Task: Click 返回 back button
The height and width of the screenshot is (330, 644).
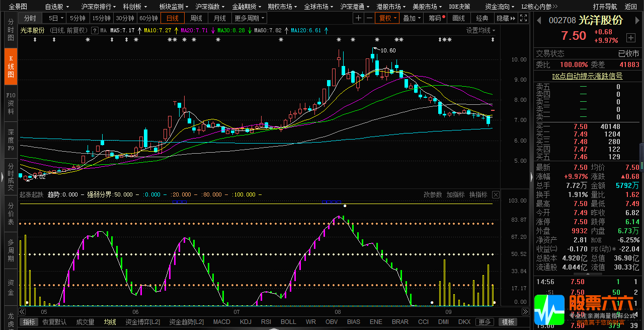Action: (x=631, y=7)
